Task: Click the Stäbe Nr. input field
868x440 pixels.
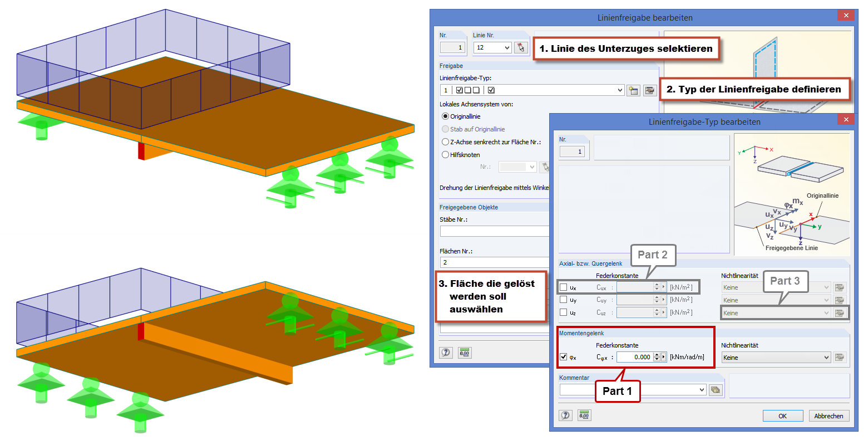Action: (x=494, y=231)
